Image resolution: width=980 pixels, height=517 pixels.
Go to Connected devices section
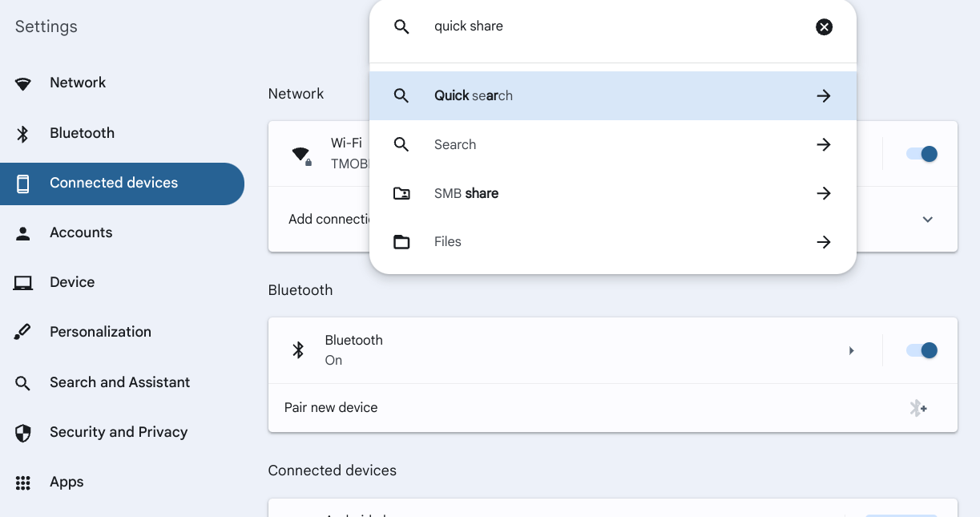pyautogui.click(x=114, y=183)
